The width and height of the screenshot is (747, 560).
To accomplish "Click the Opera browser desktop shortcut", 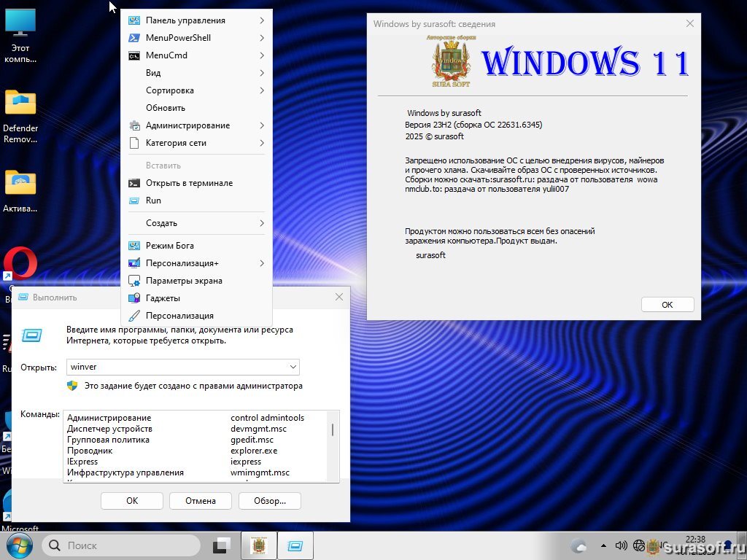I will point(20,264).
